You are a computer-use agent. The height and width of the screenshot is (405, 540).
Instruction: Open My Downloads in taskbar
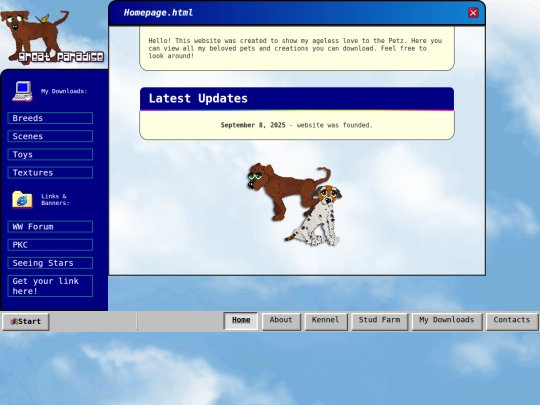[x=447, y=321]
